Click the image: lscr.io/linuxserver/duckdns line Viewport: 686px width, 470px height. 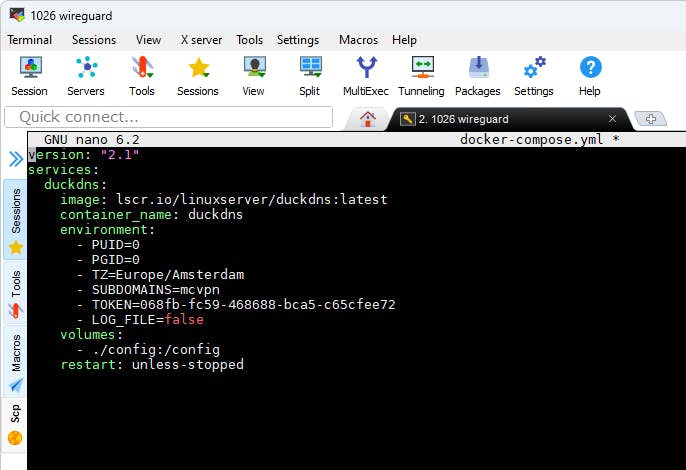pyautogui.click(x=224, y=200)
